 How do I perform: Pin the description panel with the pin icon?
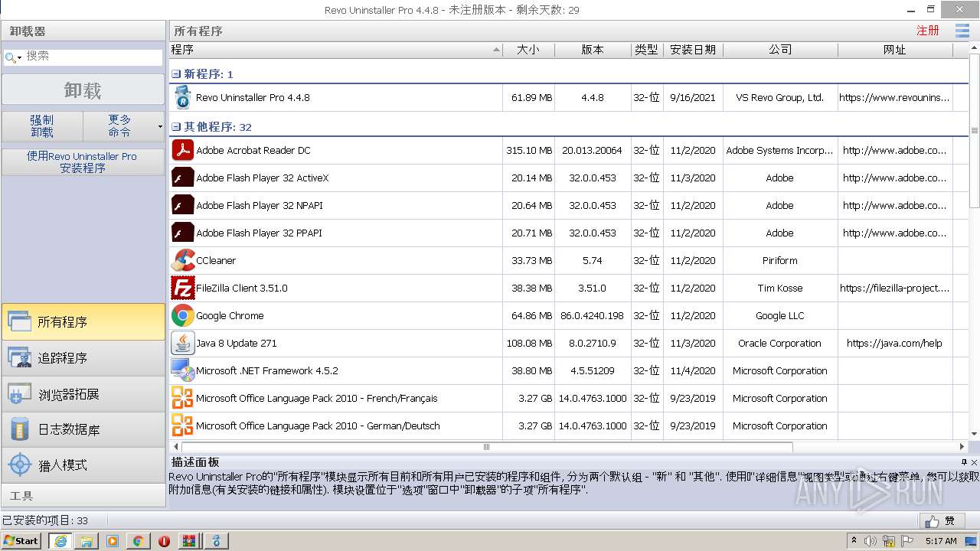coord(964,462)
